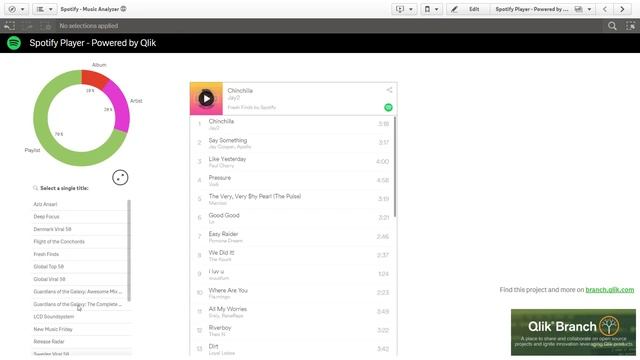Click the app info icon beside Spotify - Music Analyzer
640x360 pixels.
[x=124, y=9]
